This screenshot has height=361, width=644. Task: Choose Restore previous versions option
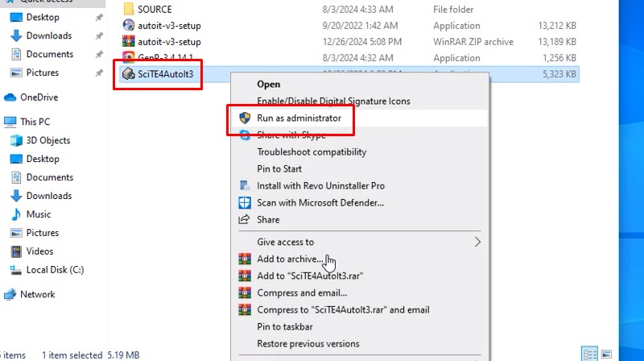pyautogui.click(x=308, y=344)
